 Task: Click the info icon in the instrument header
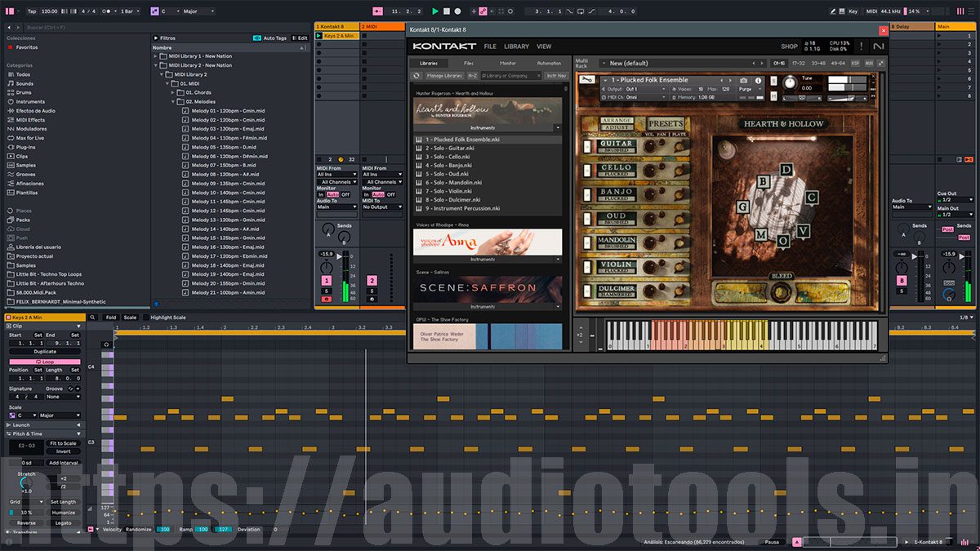click(x=758, y=80)
